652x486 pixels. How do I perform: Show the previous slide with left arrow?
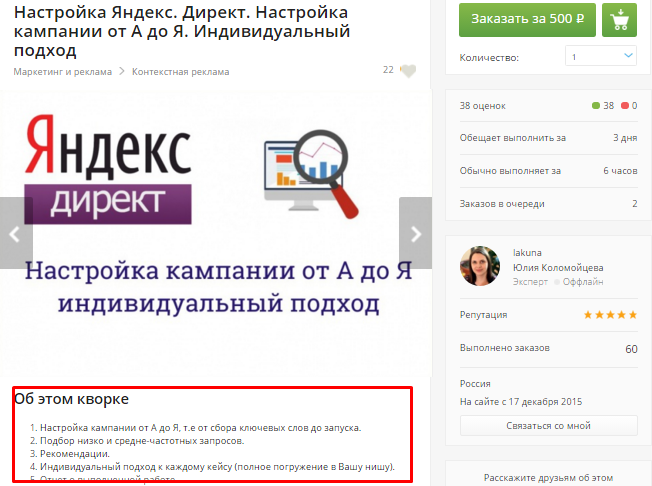pos(15,233)
